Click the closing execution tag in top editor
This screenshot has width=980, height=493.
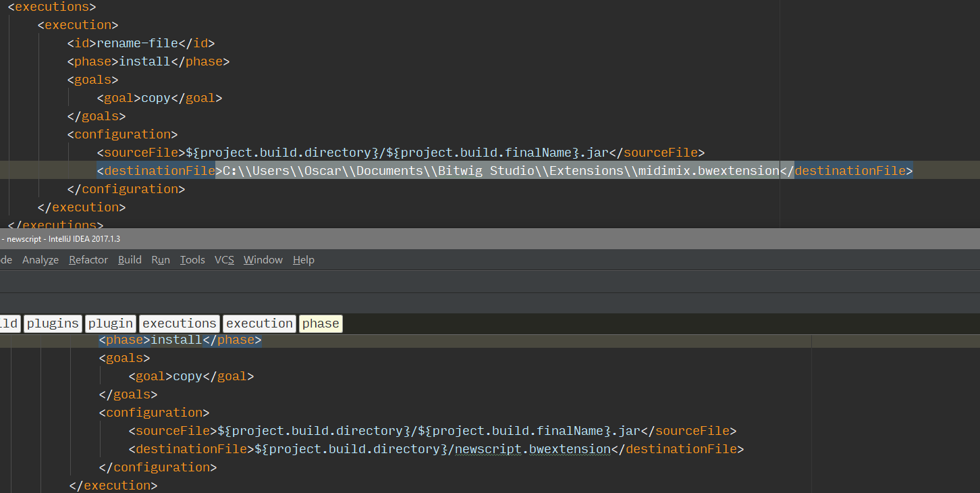coord(82,207)
